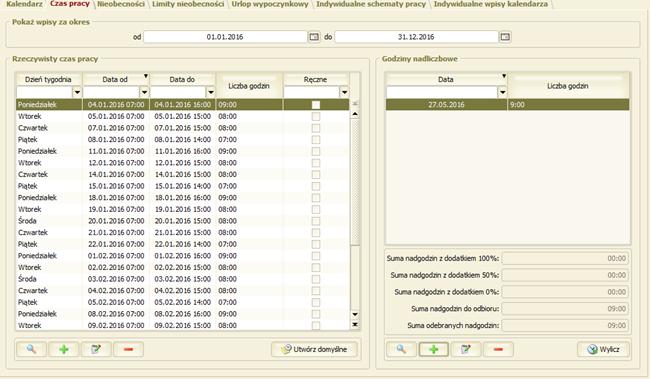Toggle Ręczne checkbox for 04.01.2016 row

coord(316,105)
